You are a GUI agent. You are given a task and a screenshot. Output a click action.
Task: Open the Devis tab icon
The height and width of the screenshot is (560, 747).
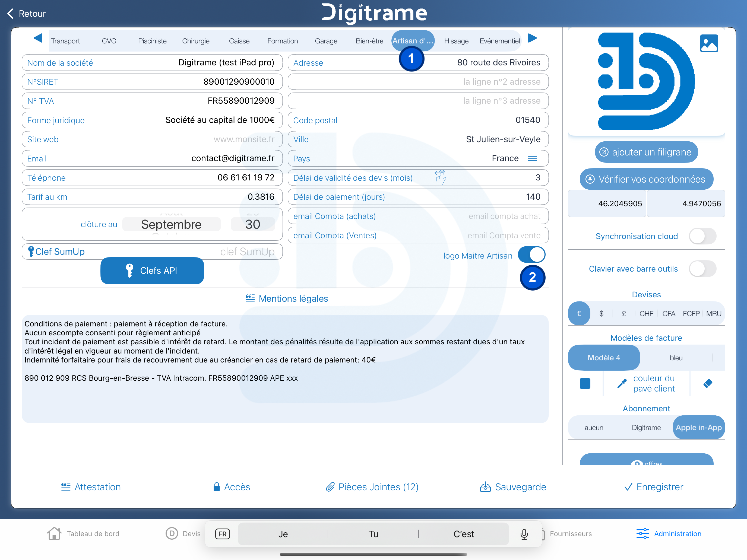click(172, 533)
